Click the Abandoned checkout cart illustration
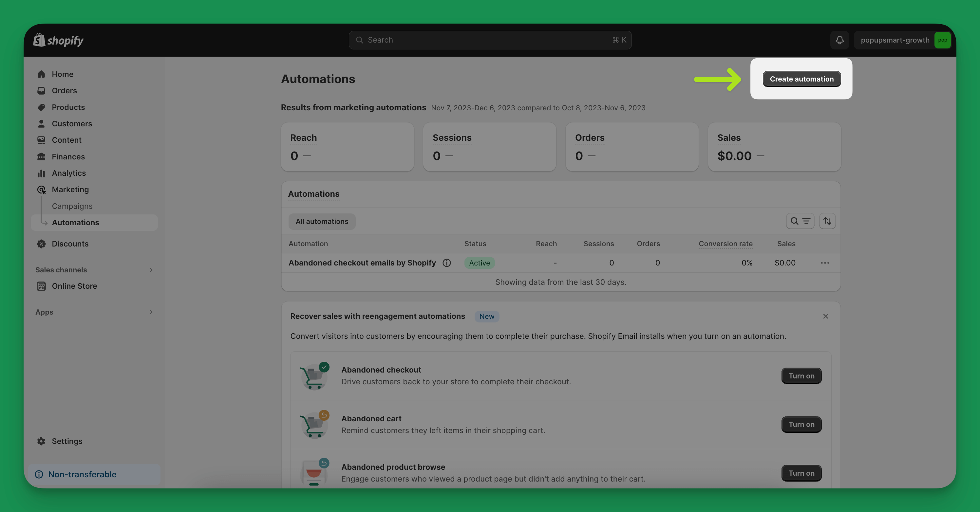 [315, 375]
